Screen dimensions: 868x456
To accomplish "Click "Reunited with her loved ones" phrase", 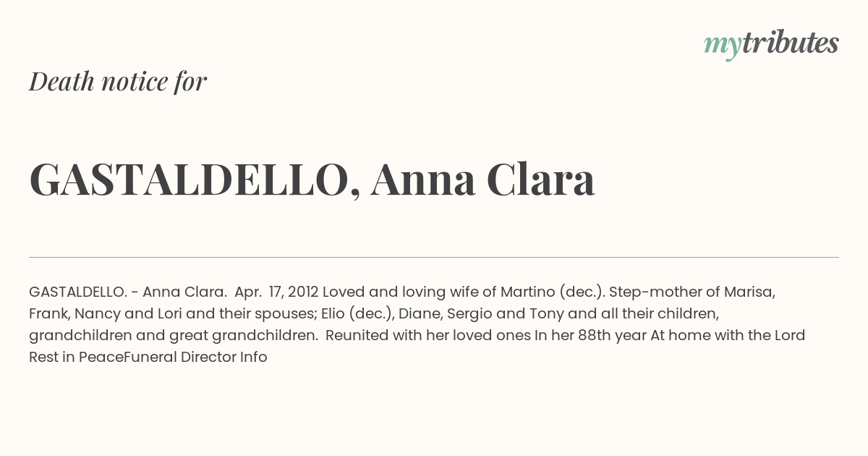I will pyautogui.click(x=429, y=335).
